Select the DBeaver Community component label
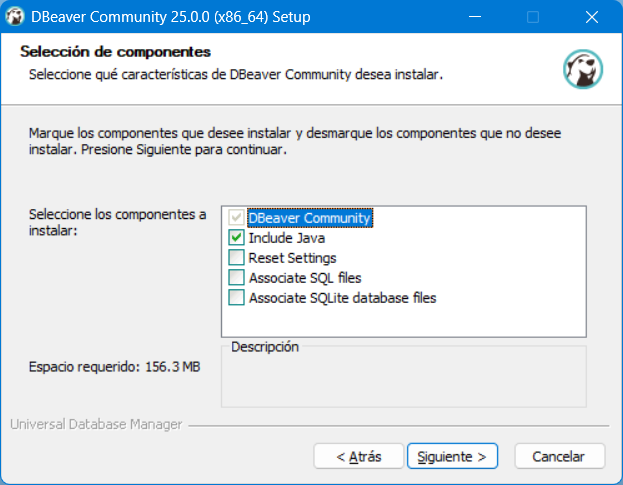 click(x=310, y=218)
